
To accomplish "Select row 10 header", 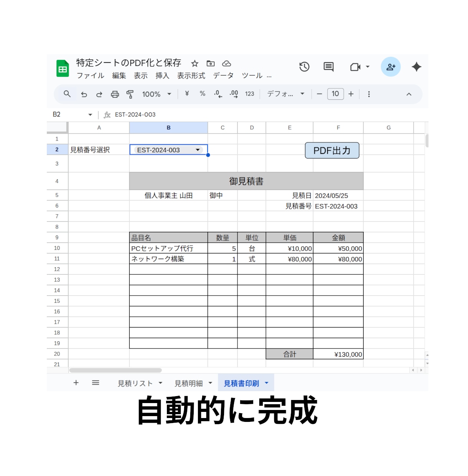I will [57, 248].
